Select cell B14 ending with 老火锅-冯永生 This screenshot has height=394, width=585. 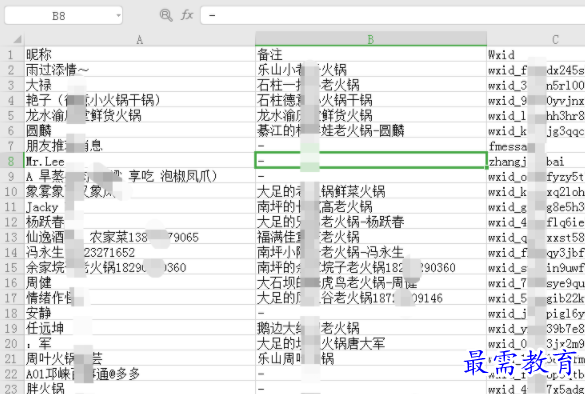[x=371, y=252]
